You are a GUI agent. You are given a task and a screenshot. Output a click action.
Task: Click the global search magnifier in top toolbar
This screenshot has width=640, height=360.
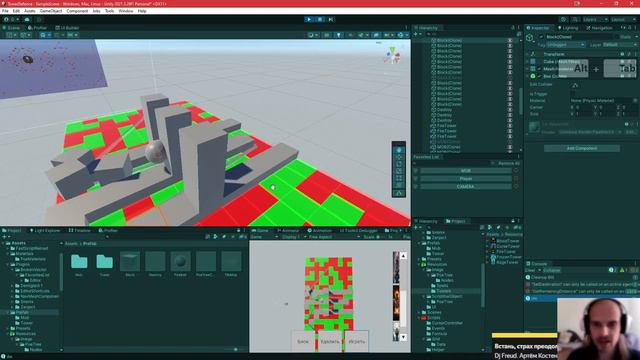(x=575, y=20)
